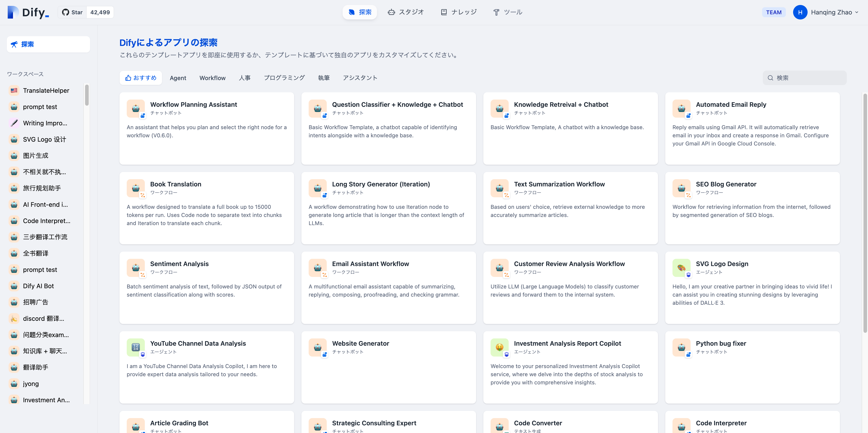This screenshot has height=433, width=868.
Task: Switch to the 探索 top navigation tab
Action: point(360,12)
